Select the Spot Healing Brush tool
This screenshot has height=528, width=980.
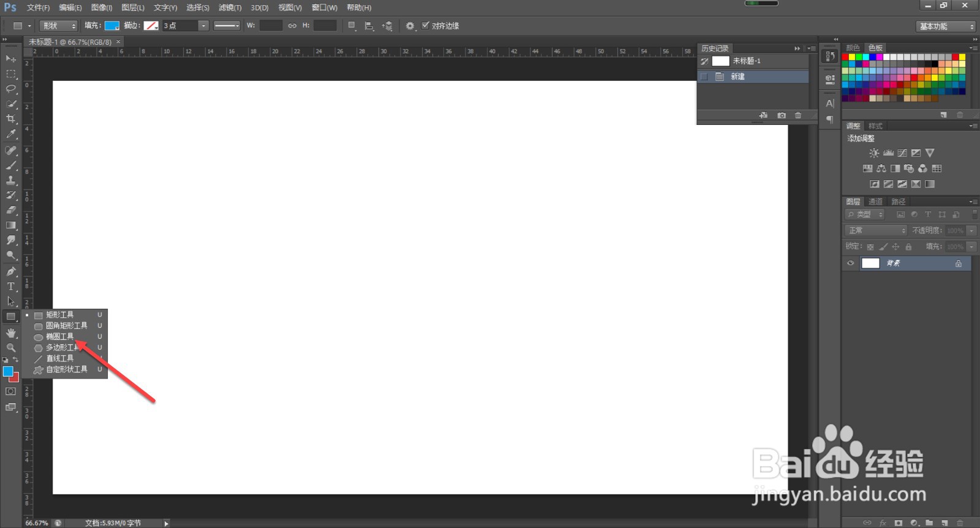click(11, 150)
